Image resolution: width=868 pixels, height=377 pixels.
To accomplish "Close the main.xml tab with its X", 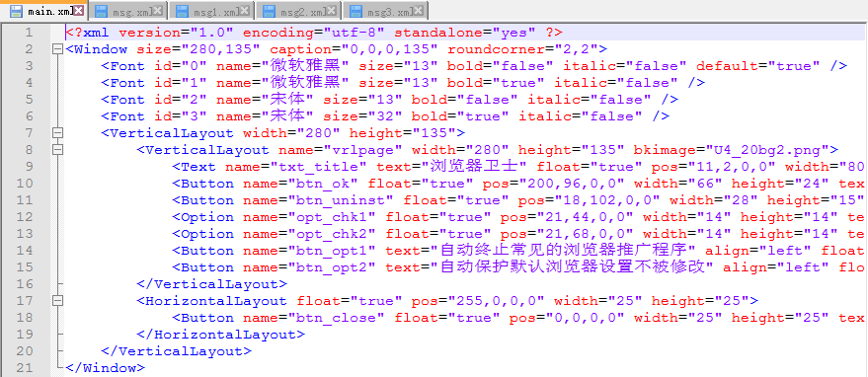I will (x=79, y=10).
